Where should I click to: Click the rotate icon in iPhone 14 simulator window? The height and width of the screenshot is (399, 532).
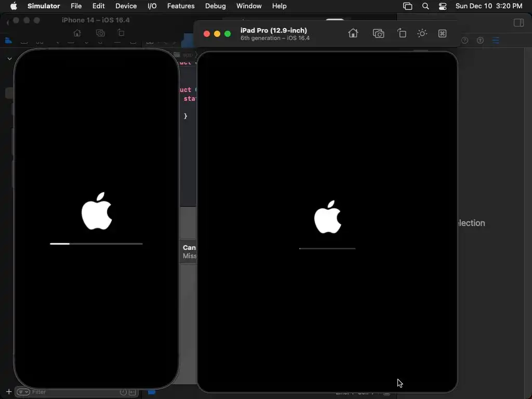[121, 33]
